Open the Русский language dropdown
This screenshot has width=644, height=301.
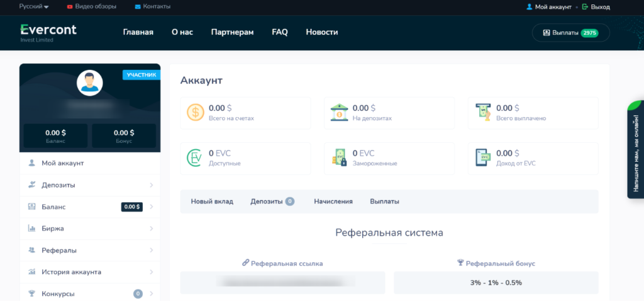[34, 6]
